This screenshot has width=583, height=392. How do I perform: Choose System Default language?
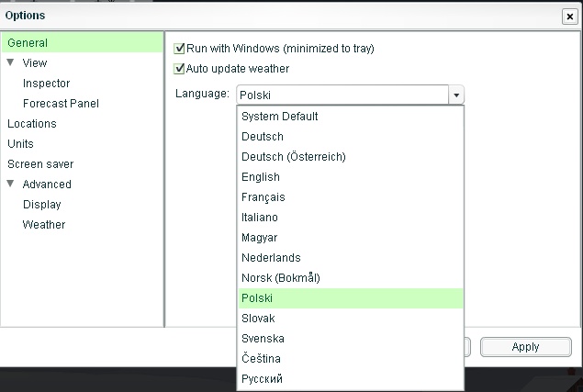pos(351,117)
